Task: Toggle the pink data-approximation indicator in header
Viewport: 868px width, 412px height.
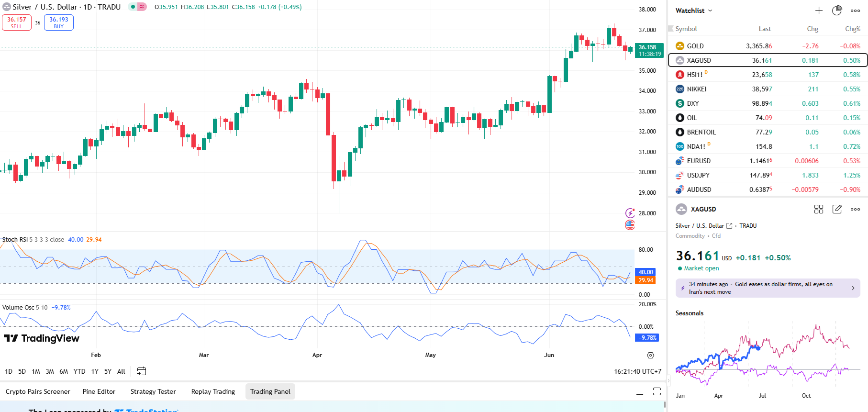Action: click(142, 7)
